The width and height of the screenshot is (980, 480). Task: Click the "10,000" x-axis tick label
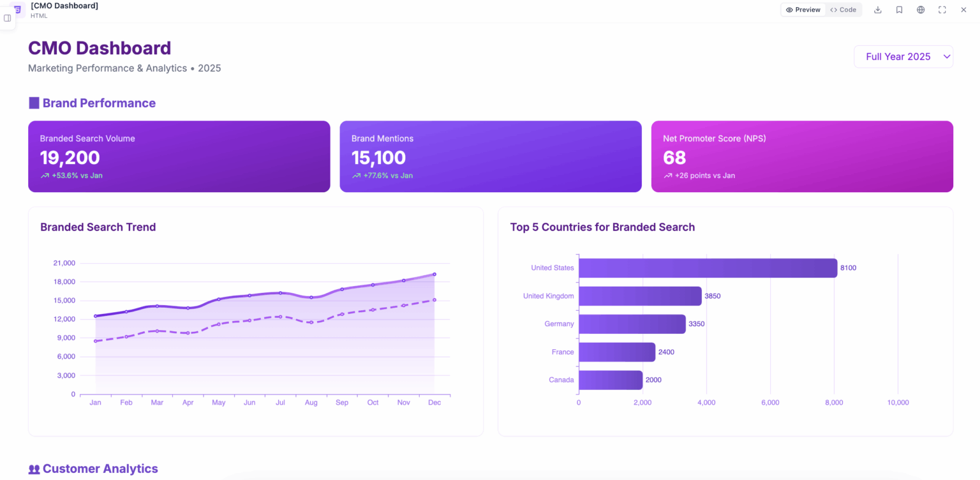pos(898,403)
